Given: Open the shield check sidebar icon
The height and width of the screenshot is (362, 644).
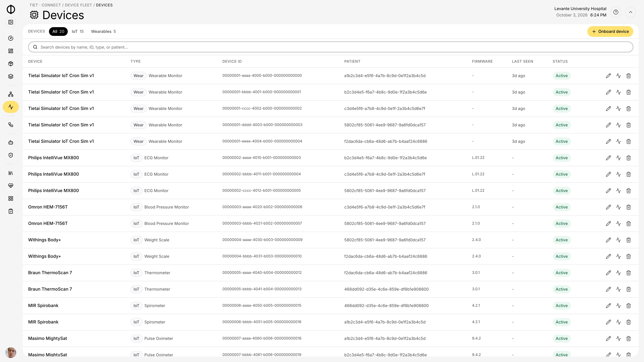Looking at the screenshot, I should [x=11, y=155].
